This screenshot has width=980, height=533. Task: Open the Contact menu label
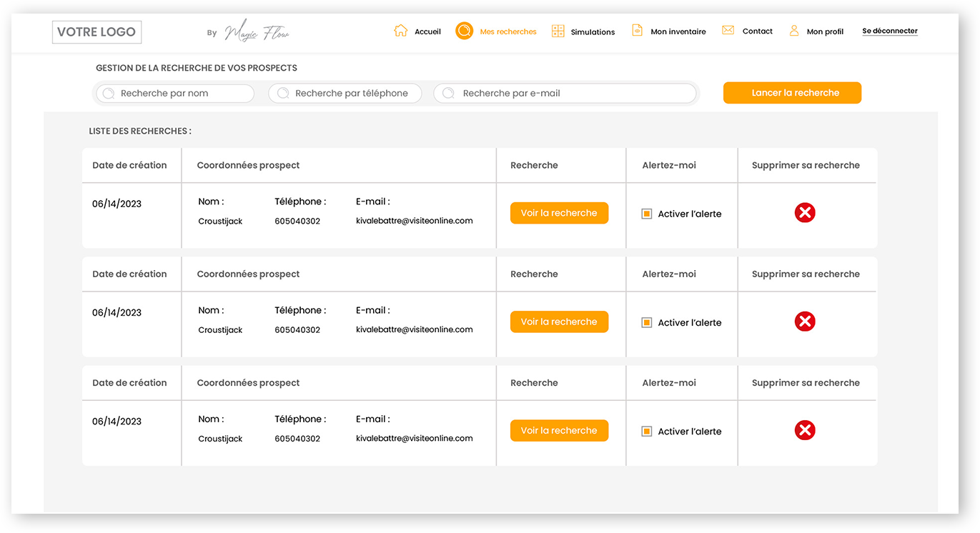[758, 31]
